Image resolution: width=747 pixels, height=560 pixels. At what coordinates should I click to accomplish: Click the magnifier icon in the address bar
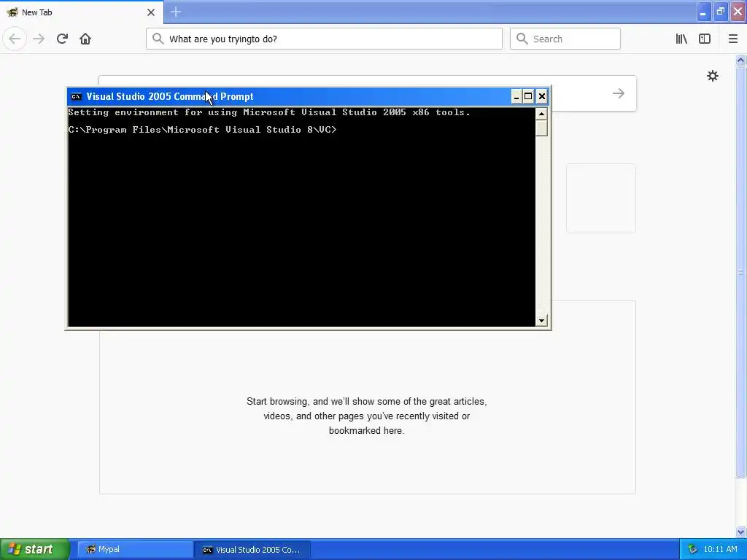coord(158,39)
